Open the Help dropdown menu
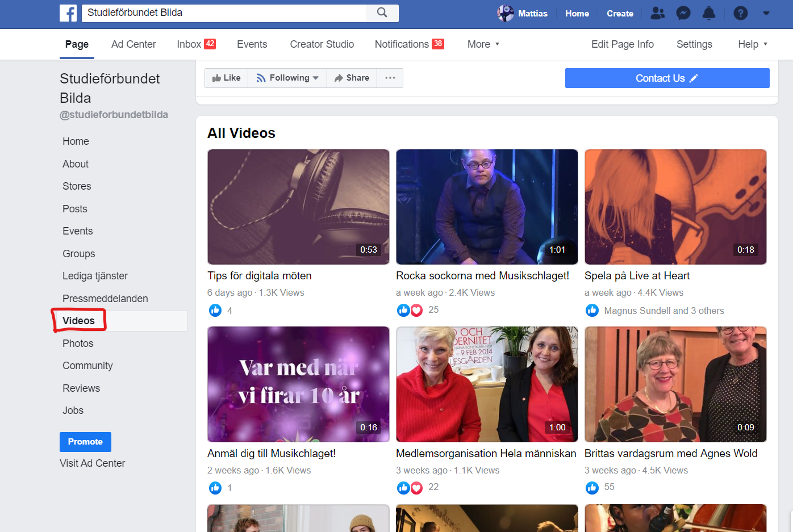 pos(752,44)
